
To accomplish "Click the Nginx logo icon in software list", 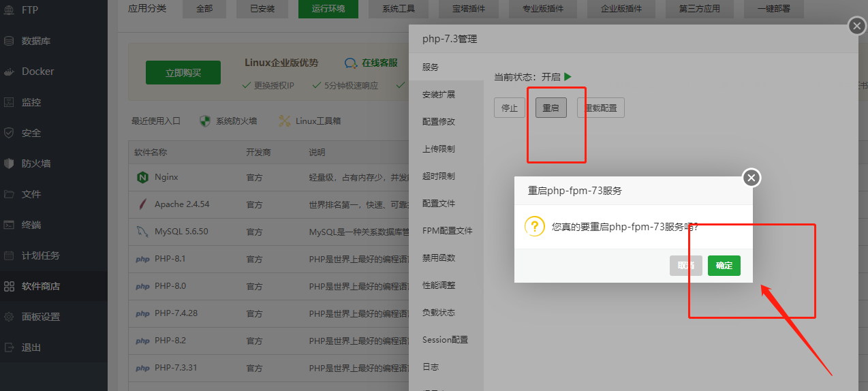I will click(142, 177).
